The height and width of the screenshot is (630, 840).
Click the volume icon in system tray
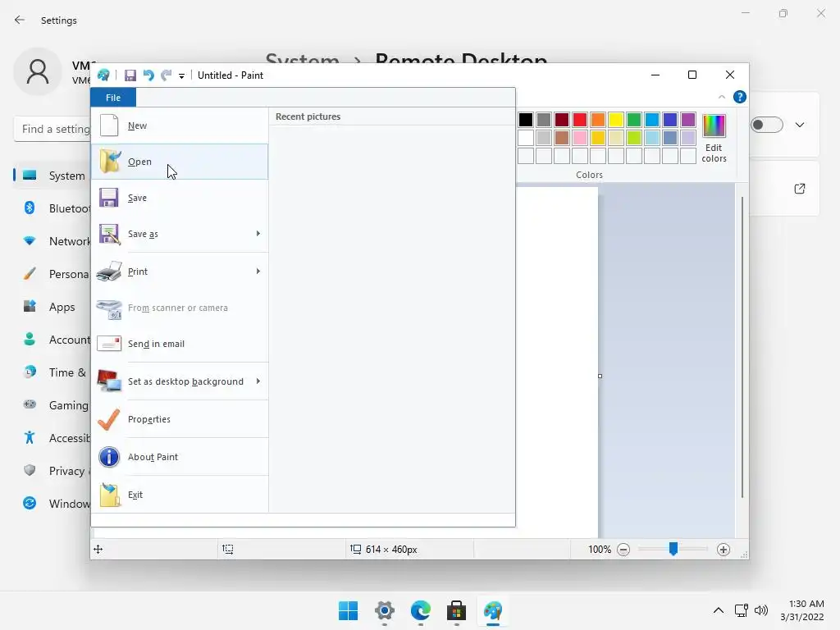click(760, 610)
